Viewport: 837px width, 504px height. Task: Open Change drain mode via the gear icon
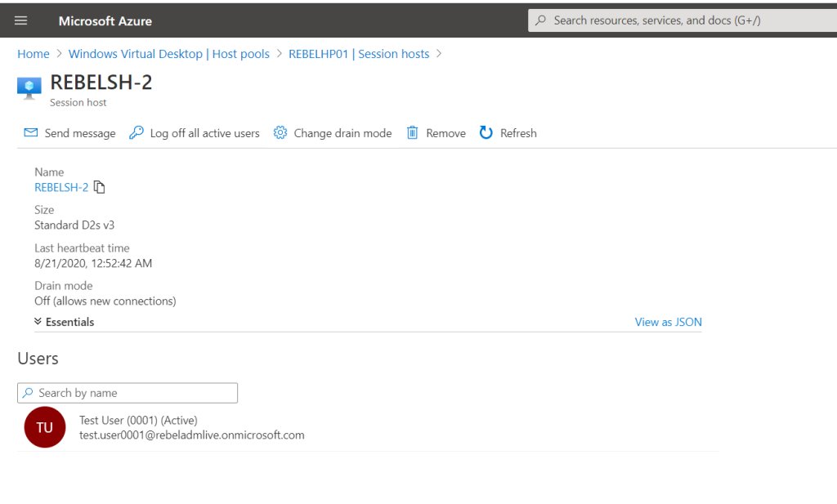pyautogui.click(x=279, y=132)
